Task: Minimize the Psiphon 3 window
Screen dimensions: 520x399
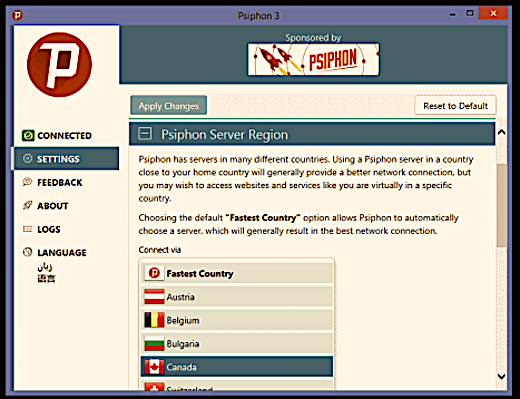Action: coord(452,14)
